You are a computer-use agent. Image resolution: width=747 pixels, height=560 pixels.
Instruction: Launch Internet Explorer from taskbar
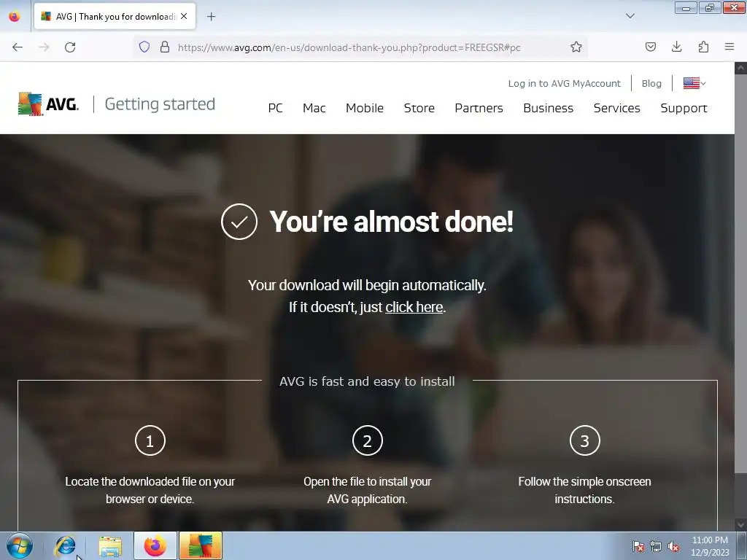pyautogui.click(x=65, y=545)
